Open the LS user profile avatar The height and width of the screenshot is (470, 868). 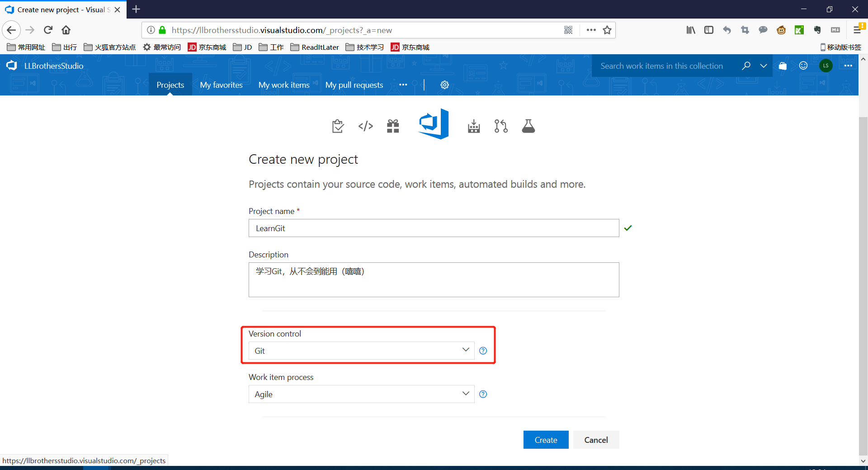[x=826, y=66]
